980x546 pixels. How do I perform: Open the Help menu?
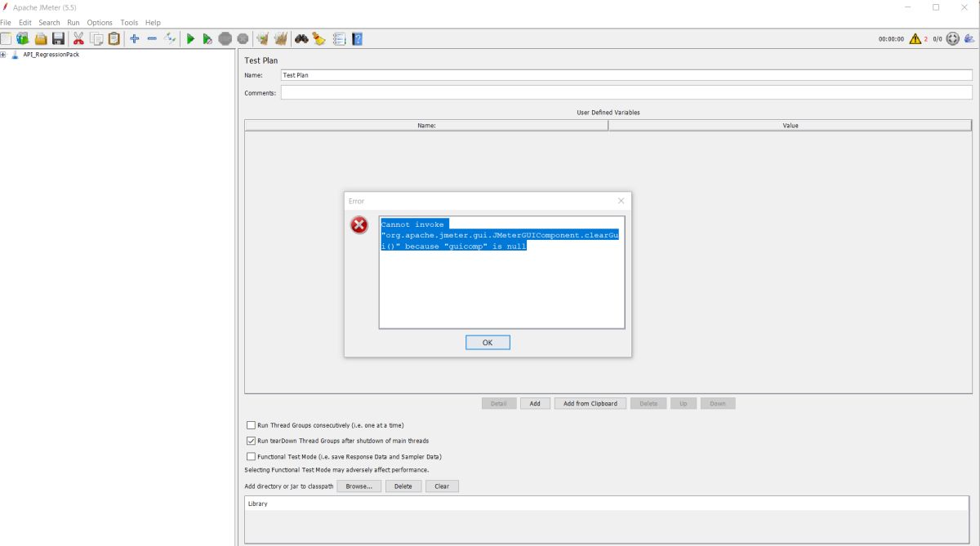[x=153, y=22]
